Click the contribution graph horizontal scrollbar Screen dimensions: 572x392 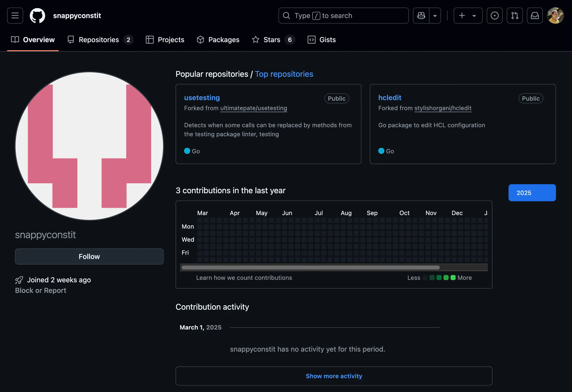[311, 268]
